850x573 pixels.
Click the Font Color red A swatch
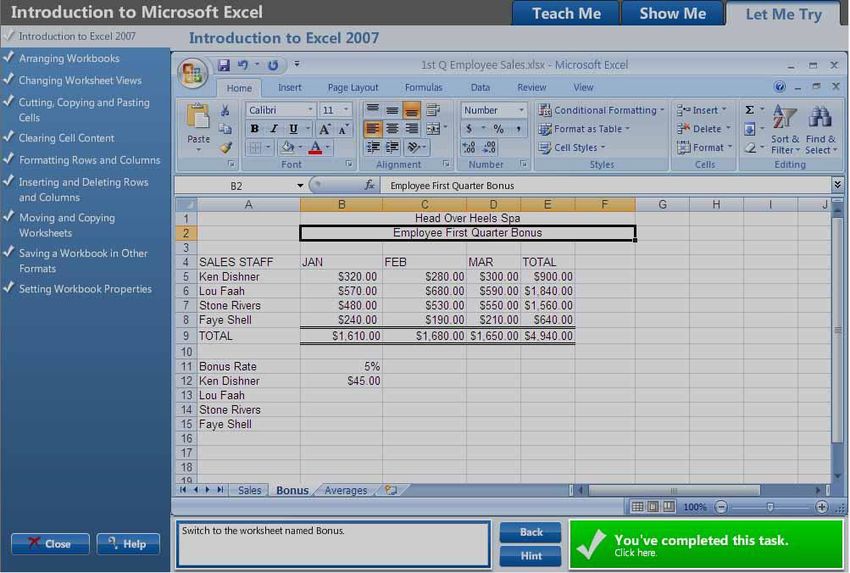point(315,147)
